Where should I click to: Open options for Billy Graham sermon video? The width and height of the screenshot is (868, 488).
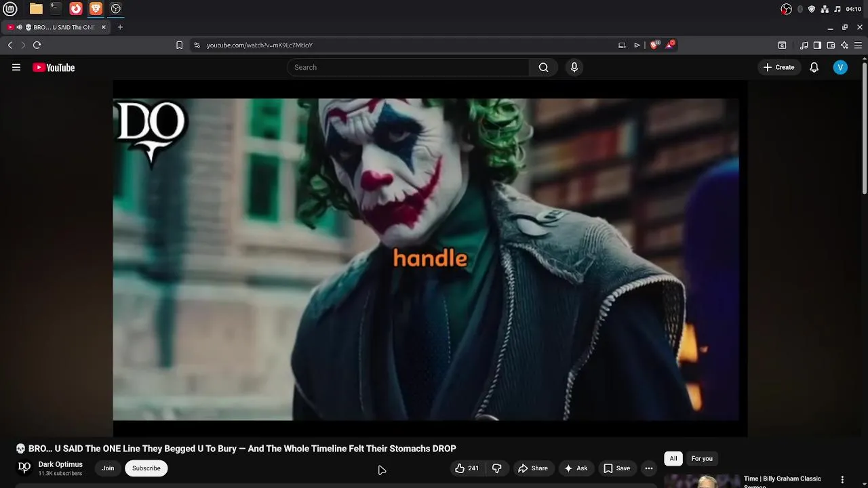coord(842,480)
